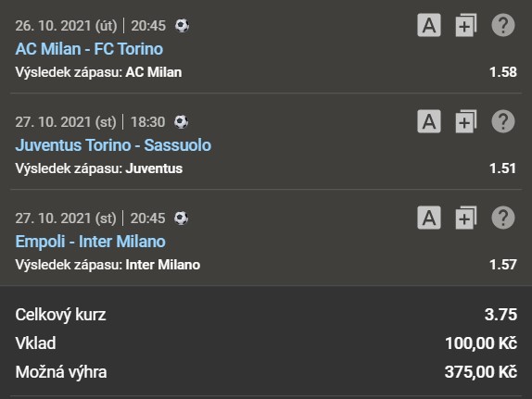Viewport: 532px width, 399px height.
Task: Select the 1.58 odds for AC Milan
Action: point(503,72)
